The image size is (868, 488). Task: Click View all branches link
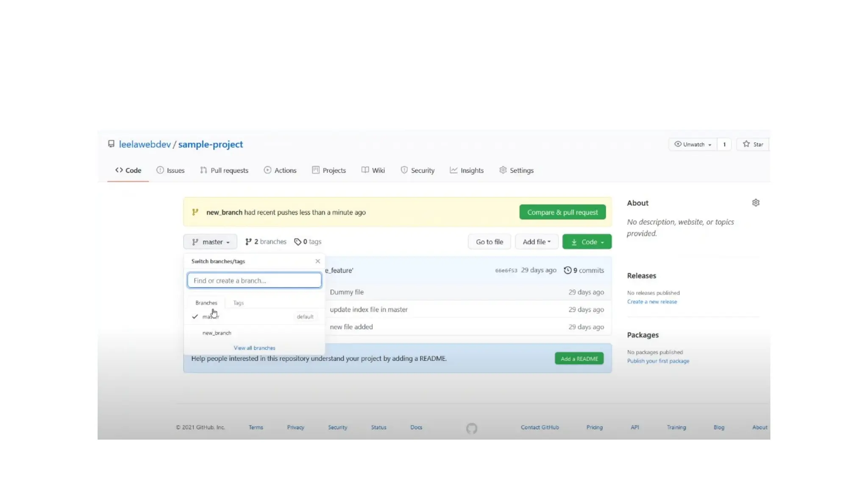point(254,348)
